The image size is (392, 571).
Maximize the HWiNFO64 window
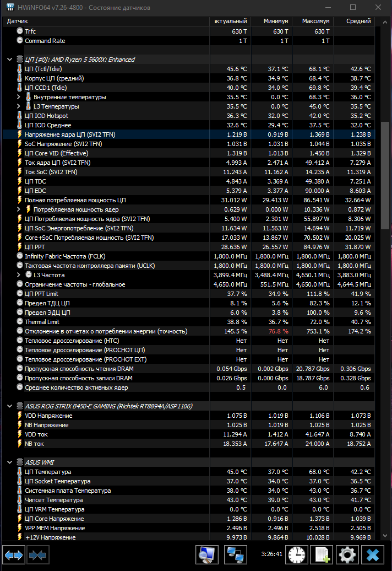[353, 7]
